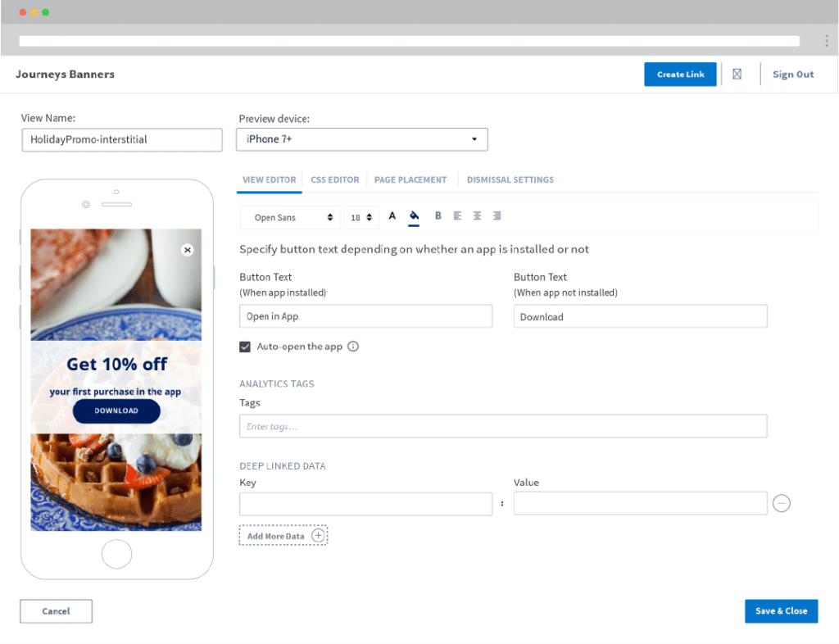Click Sign Out

792,74
